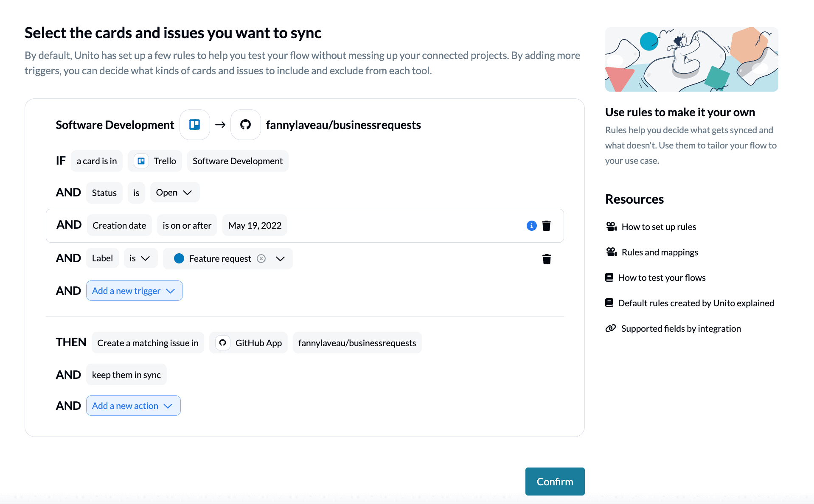The height and width of the screenshot is (504, 814).
Task: Click the Trello icon next to Software Development heading
Action: coord(194,124)
